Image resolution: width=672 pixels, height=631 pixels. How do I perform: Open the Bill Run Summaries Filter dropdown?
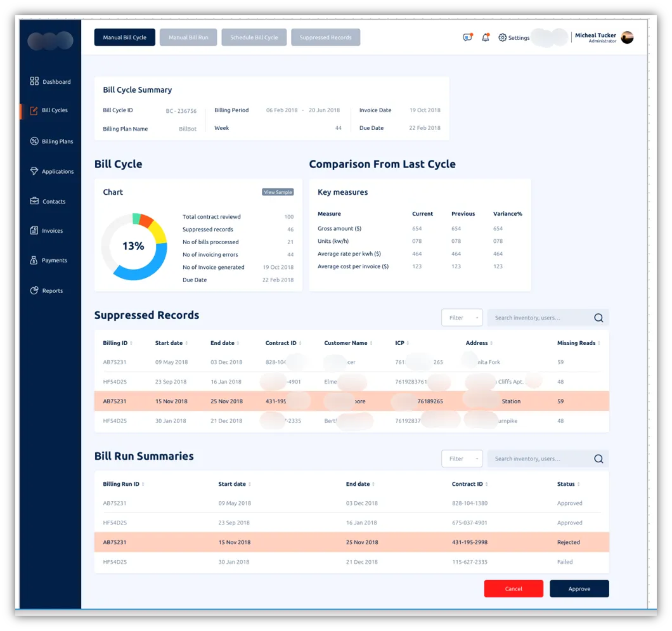(x=462, y=459)
